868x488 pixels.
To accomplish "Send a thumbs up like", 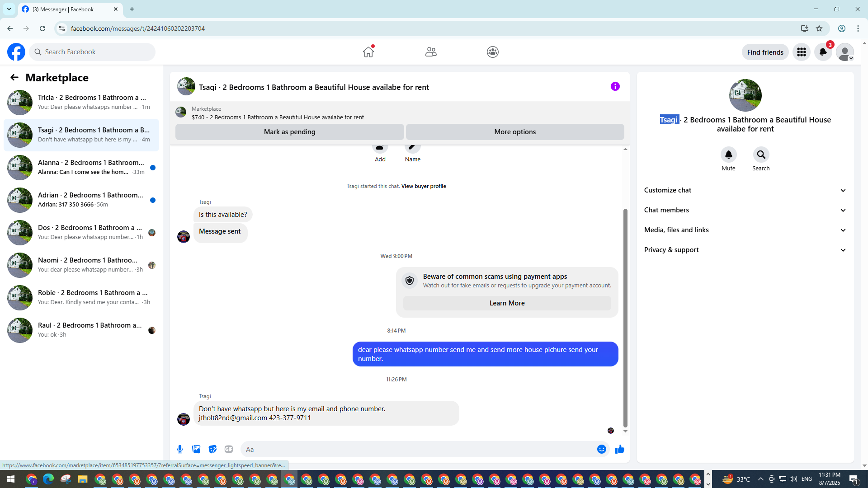I will (619, 449).
